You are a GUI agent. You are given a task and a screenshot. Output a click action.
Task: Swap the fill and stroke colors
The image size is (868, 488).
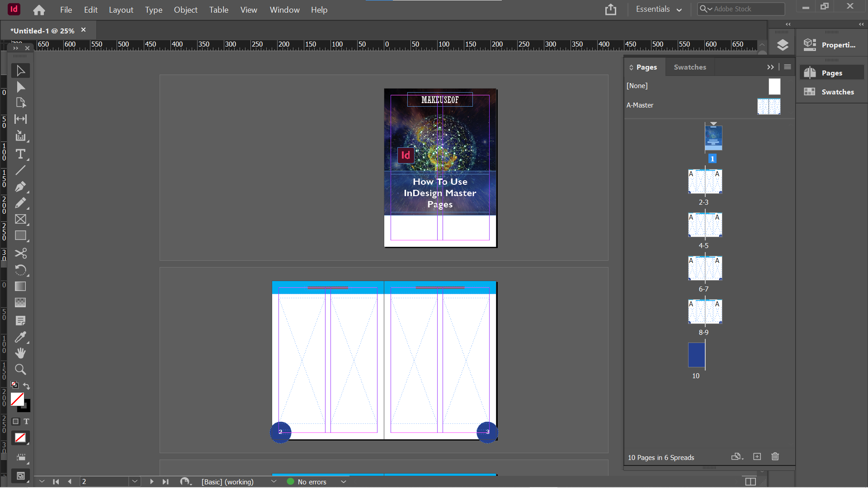26,386
